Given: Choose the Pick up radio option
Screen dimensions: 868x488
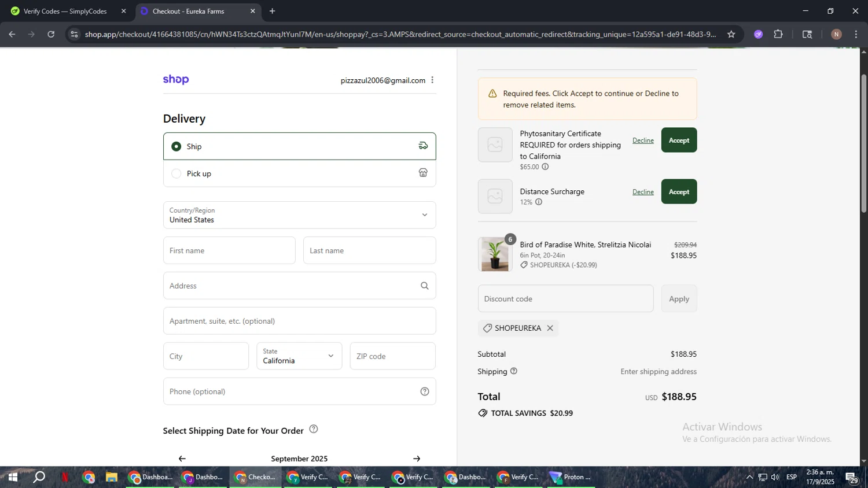Looking at the screenshot, I should click(x=176, y=173).
